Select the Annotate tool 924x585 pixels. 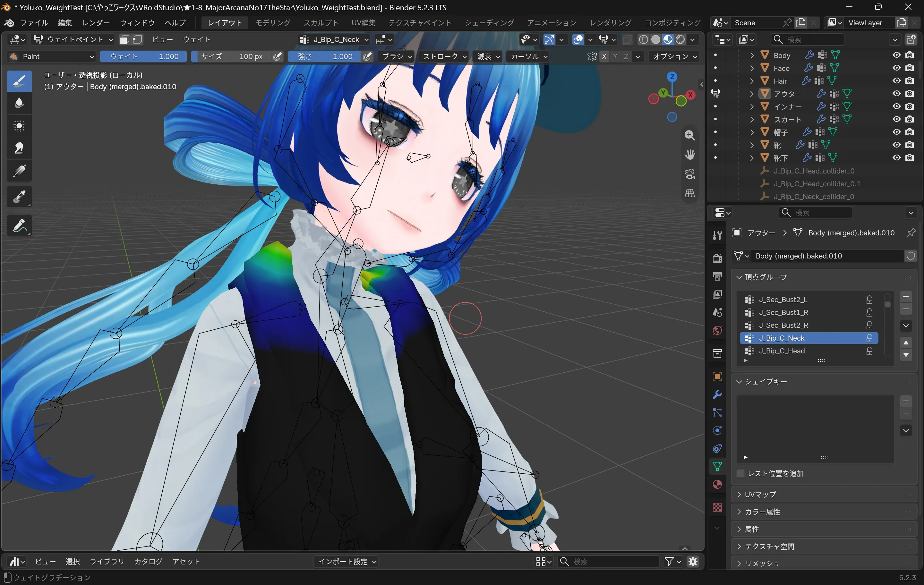[19, 225]
